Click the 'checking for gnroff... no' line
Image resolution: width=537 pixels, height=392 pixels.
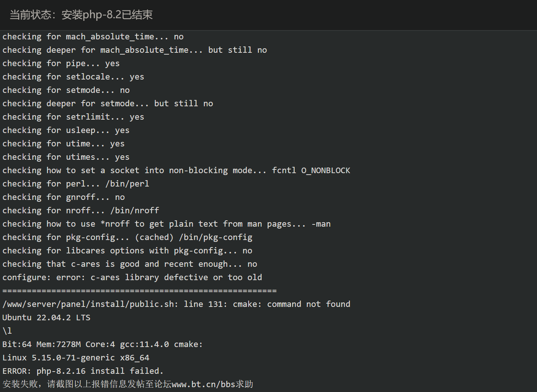coord(64,197)
